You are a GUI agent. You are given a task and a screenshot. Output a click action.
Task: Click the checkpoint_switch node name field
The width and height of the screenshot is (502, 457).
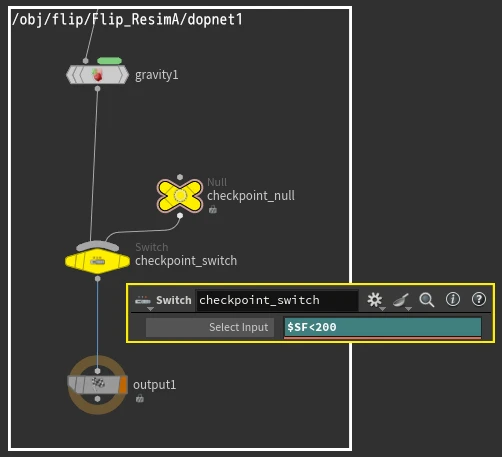[x=277, y=300]
